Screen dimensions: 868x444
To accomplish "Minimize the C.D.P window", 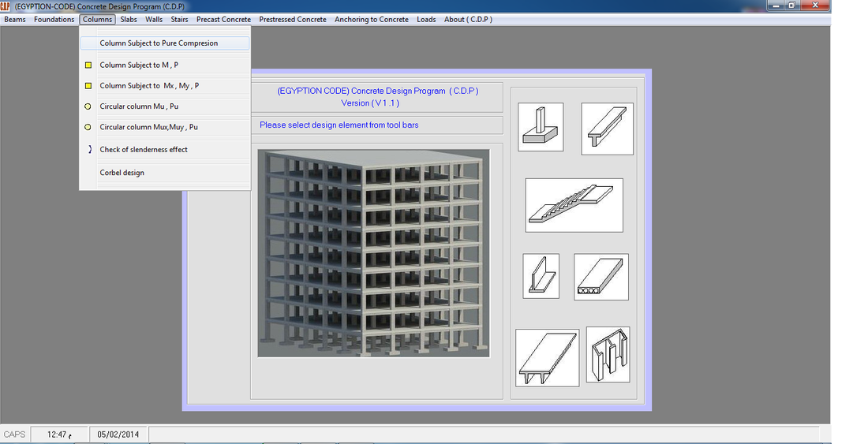I will click(776, 5).
